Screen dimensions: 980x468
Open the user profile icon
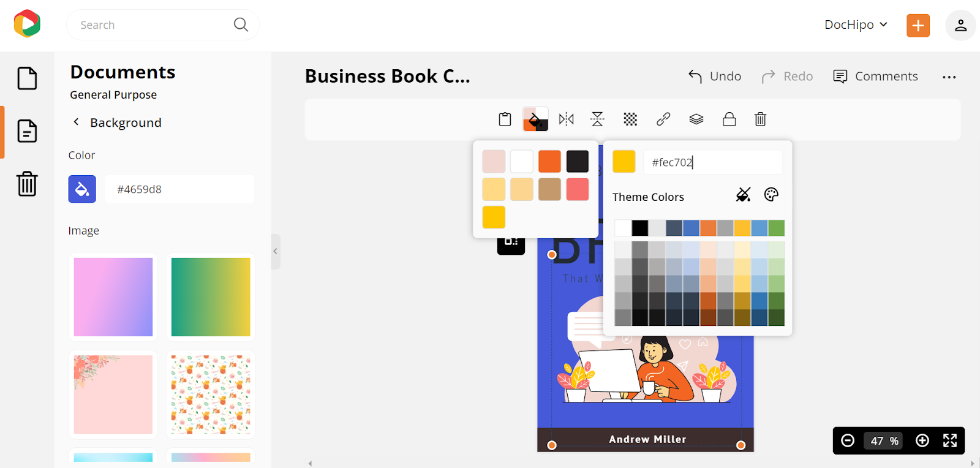960,25
